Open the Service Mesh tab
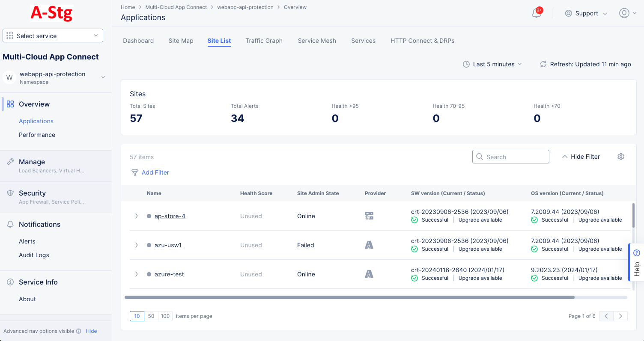 pyautogui.click(x=317, y=41)
